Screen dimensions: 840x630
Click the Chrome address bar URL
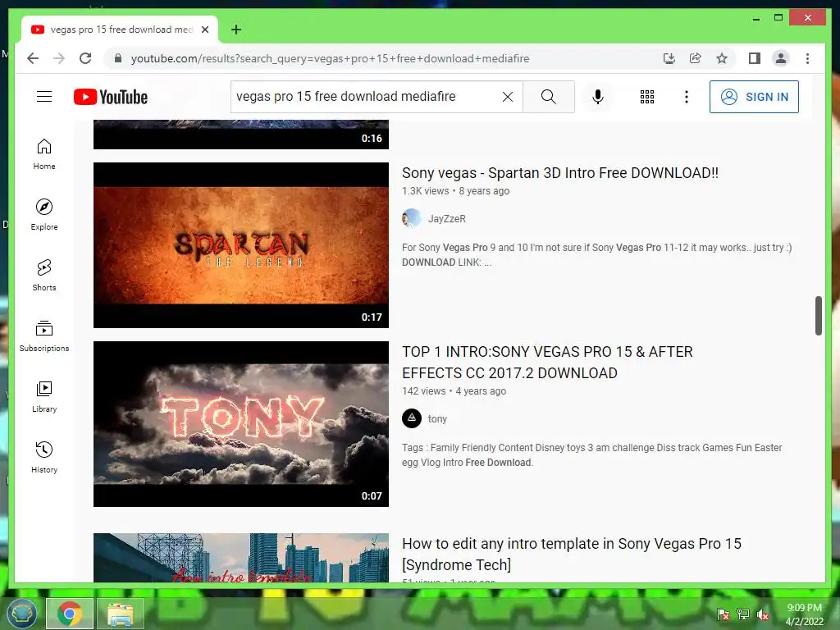330,58
